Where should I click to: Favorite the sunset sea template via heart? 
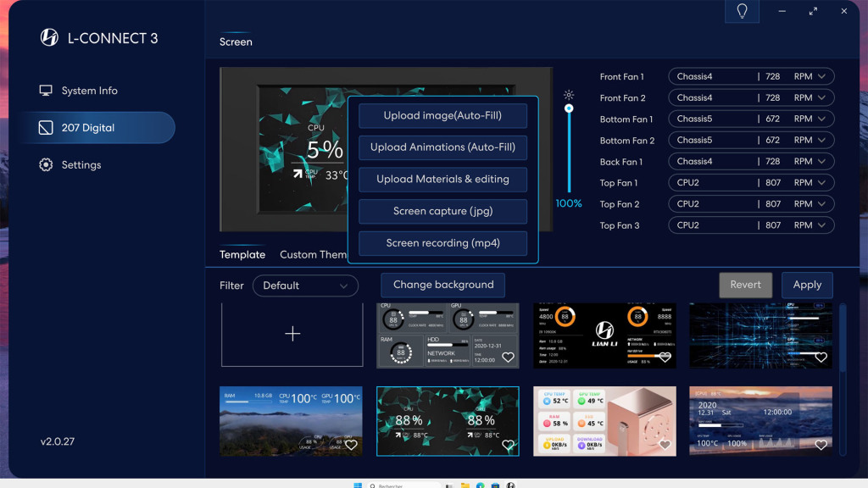(x=821, y=445)
